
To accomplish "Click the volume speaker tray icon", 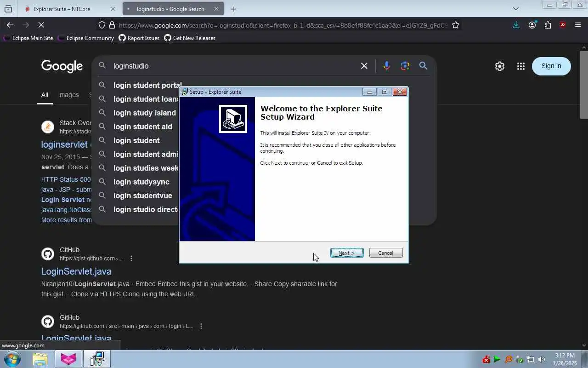I will point(541,360).
